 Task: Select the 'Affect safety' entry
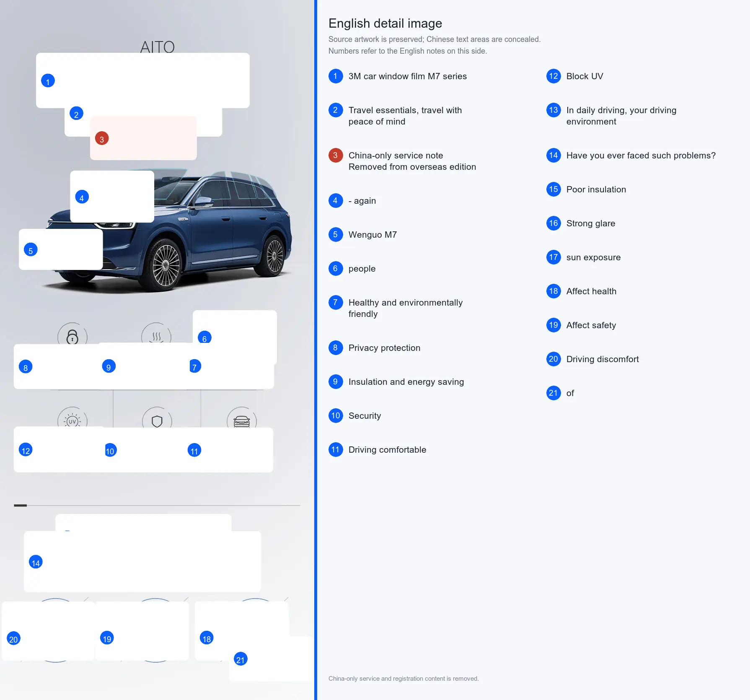coord(591,325)
